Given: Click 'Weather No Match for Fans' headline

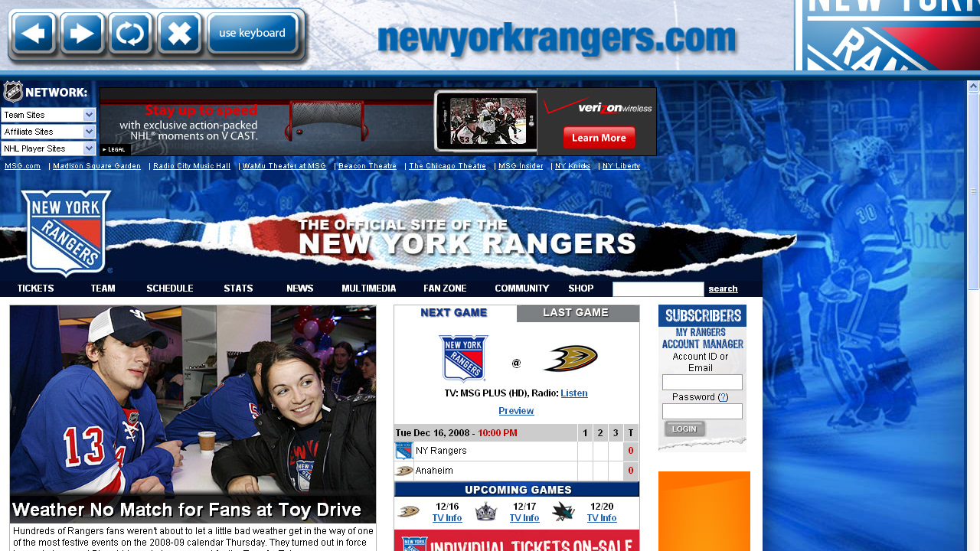Looking at the screenshot, I should (187, 510).
